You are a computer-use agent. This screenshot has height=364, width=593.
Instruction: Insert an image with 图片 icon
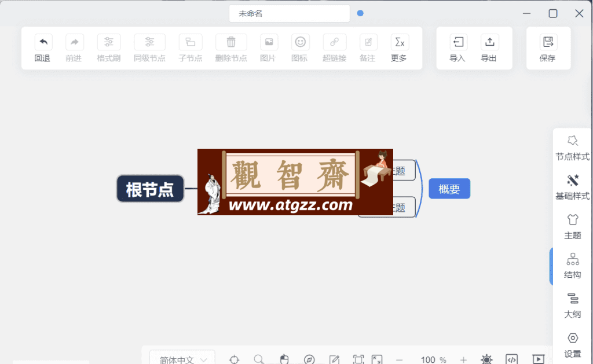tap(269, 42)
